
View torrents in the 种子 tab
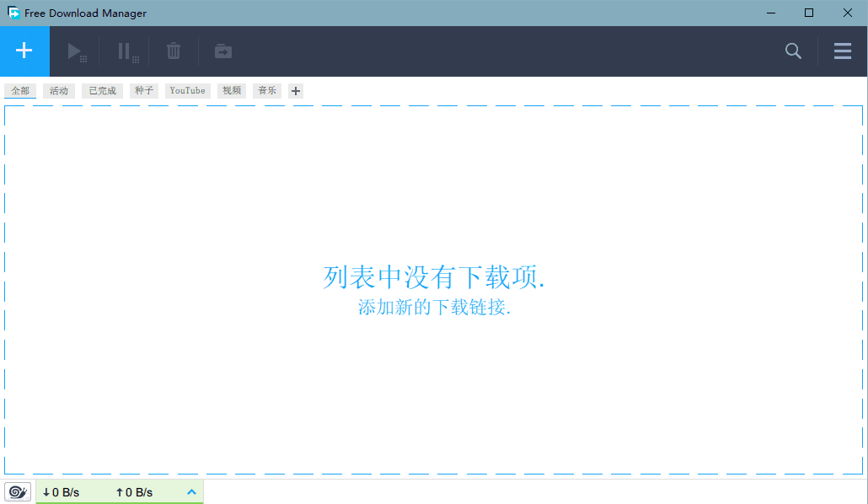pos(143,90)
